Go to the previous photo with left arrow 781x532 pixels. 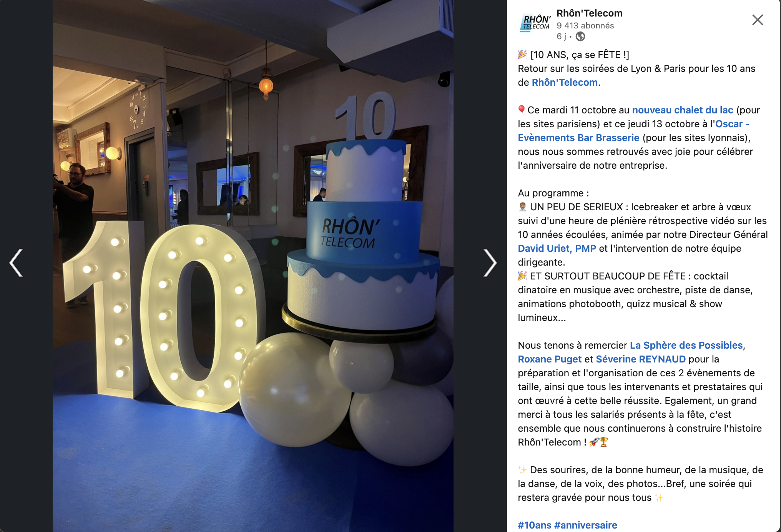tap(16, 263)
